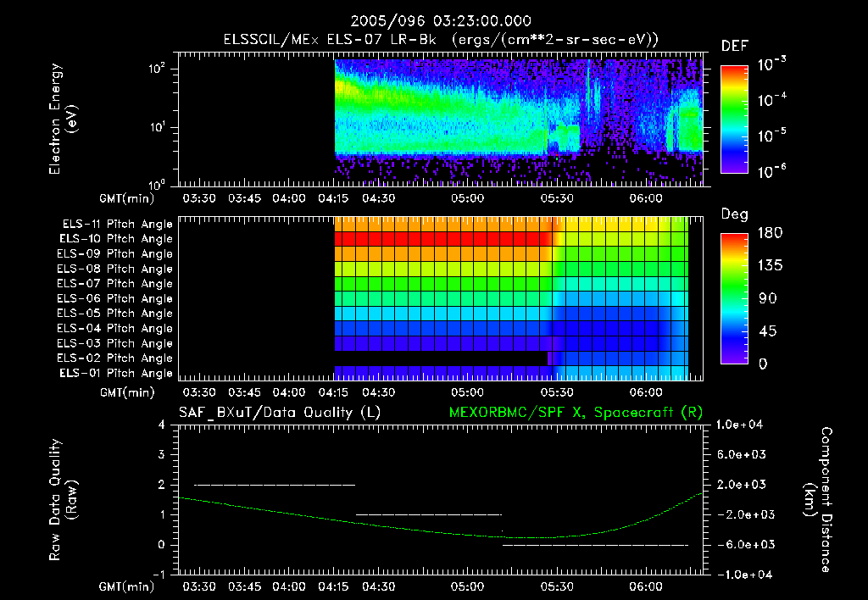Click the 1.0e+04 tick on the distance axis
This screenshot has height=600, width=868.
[x=739, y=425]
